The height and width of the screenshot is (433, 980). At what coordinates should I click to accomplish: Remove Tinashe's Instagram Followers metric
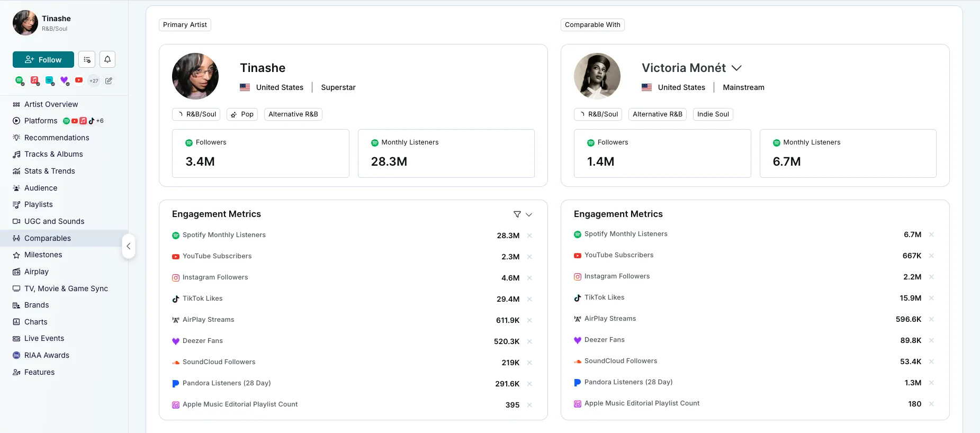pos(529,278)
